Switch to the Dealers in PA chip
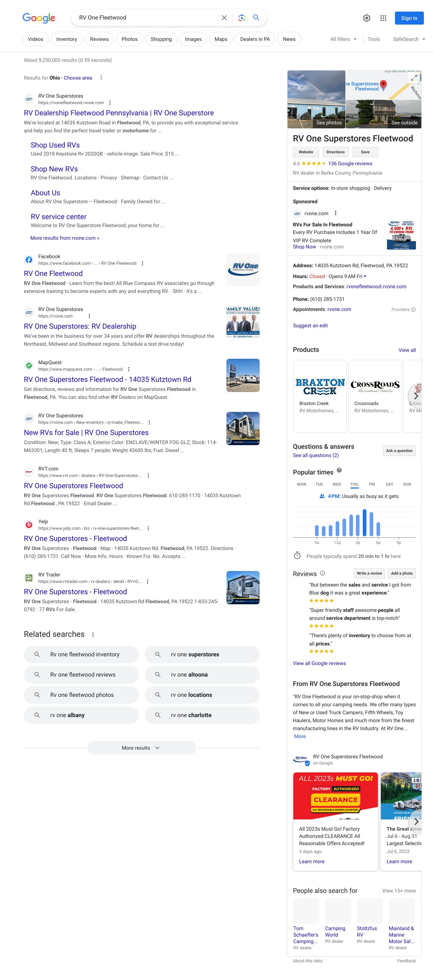The image size is (434, 980). click(x=255, y=39)
